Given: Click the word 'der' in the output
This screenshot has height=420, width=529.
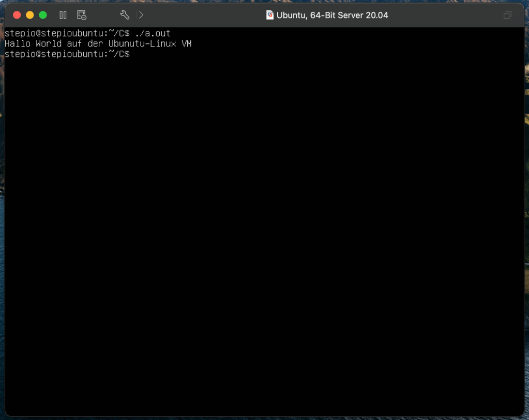Looking at the screenshot, I should pyautogui.click(x=95, y=44).
